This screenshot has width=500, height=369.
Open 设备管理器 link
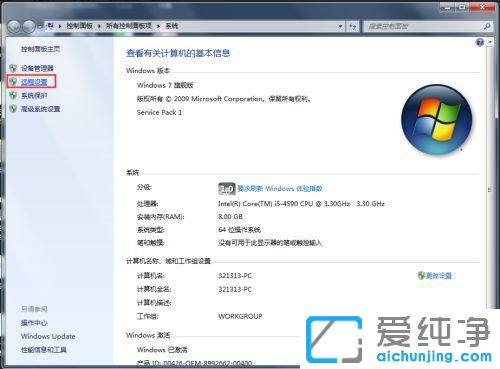37,68
